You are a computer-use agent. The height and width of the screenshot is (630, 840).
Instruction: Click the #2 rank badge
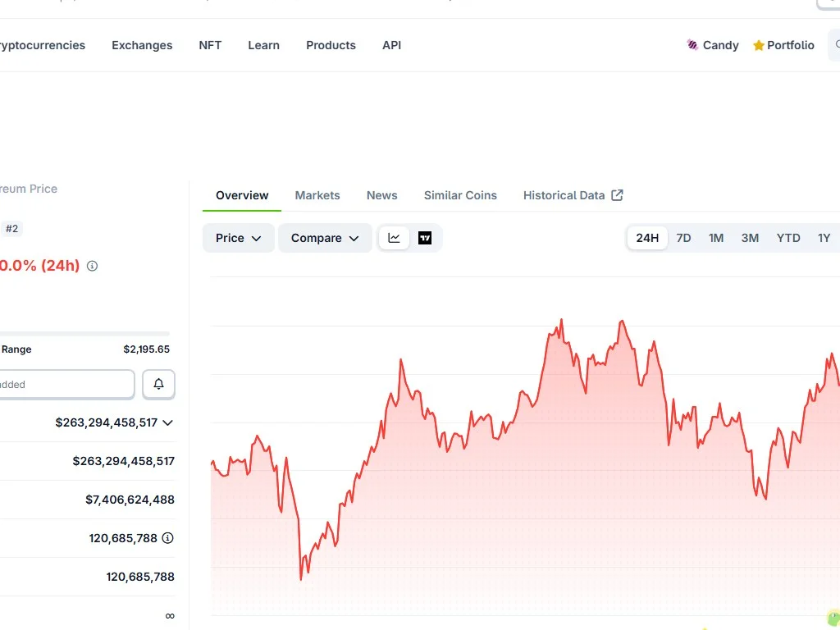(x=11, y=229)
